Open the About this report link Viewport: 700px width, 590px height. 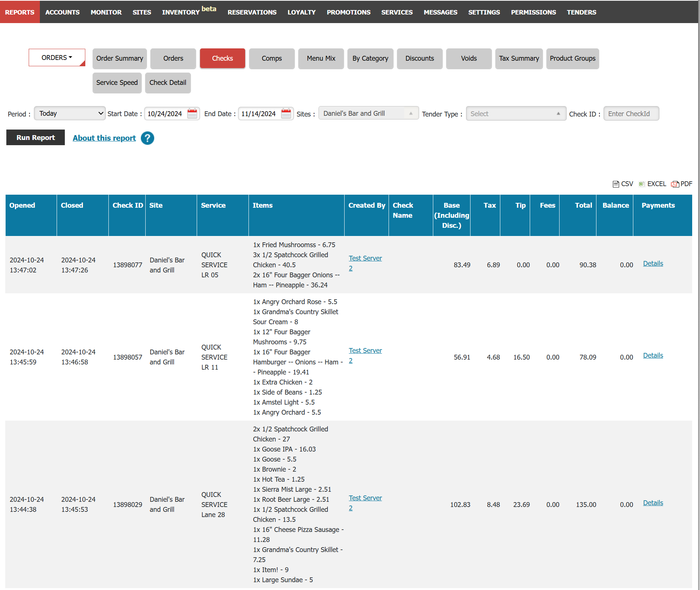click(104, 138)
